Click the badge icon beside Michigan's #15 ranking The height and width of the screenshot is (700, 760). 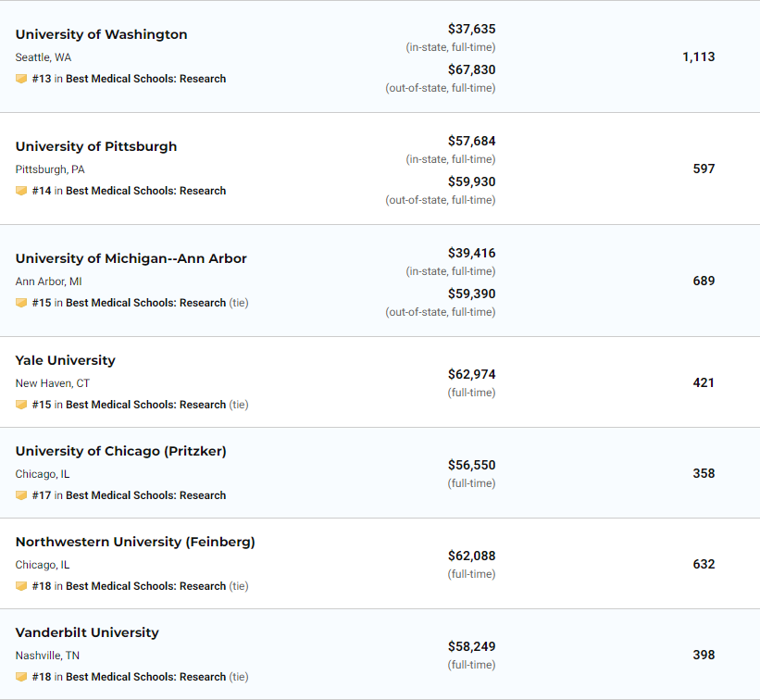21,303
